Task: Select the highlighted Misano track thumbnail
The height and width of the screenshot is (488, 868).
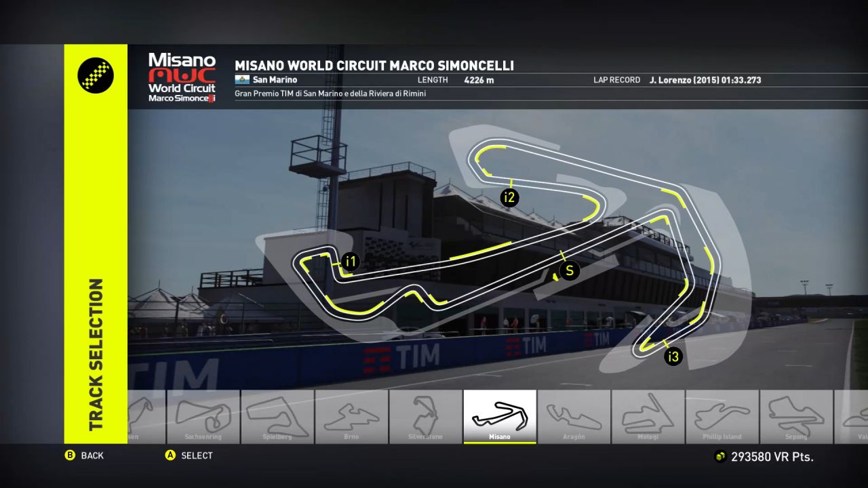Action: pyautogui.click(x=500, y=416)
